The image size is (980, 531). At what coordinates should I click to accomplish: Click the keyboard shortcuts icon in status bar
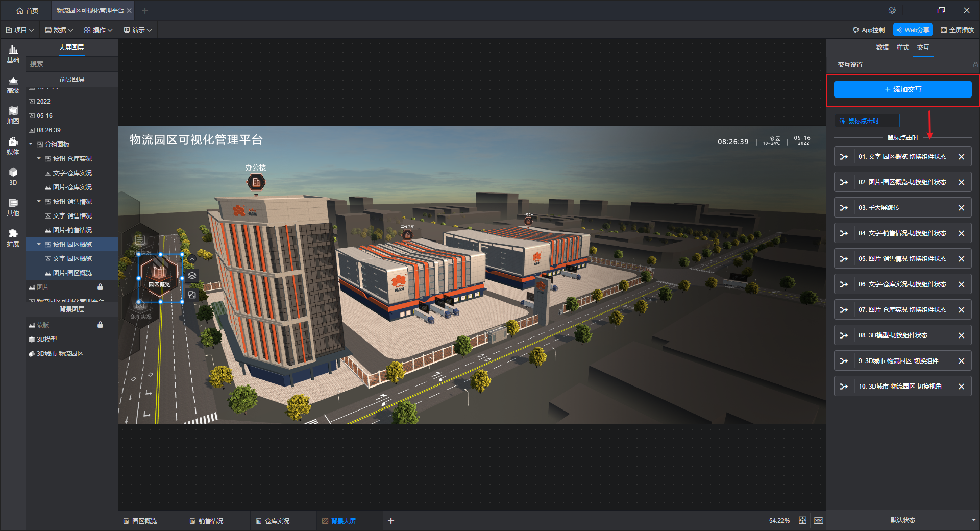point(818,520)
